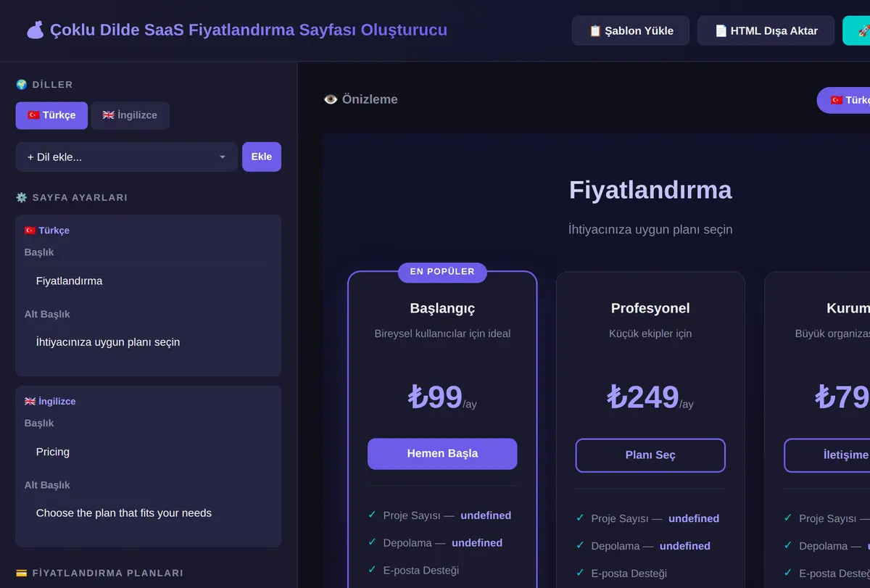Image resolution: width=870 pixels, height=588 pixels.
Task: Click 'Küçük ekipler için' description
Action: (650, 334)
